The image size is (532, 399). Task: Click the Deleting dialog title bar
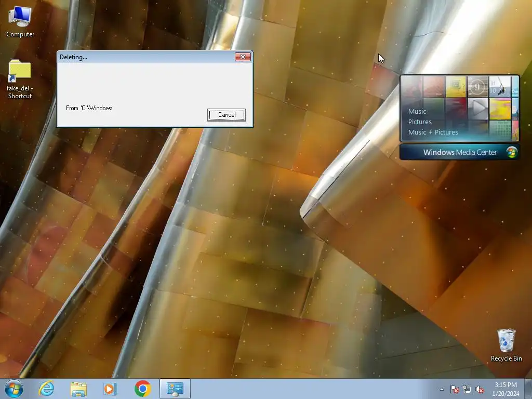point(146,57)
